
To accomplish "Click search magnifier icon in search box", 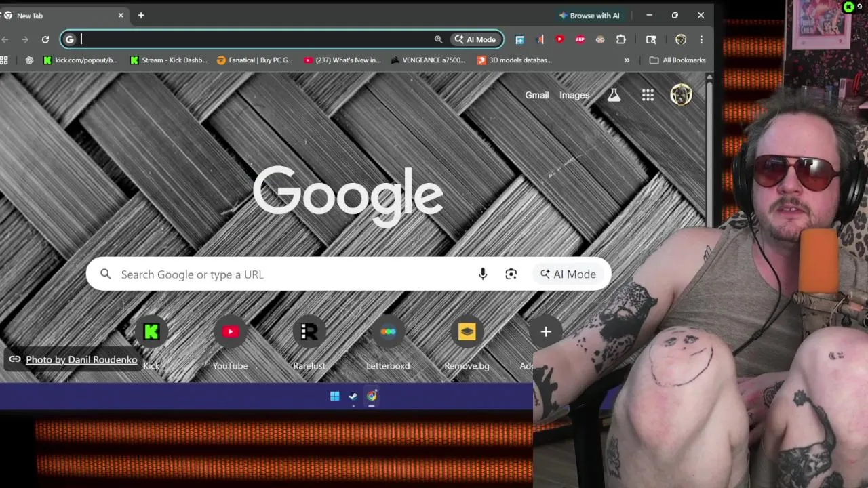I will click(x=106, y=274).
